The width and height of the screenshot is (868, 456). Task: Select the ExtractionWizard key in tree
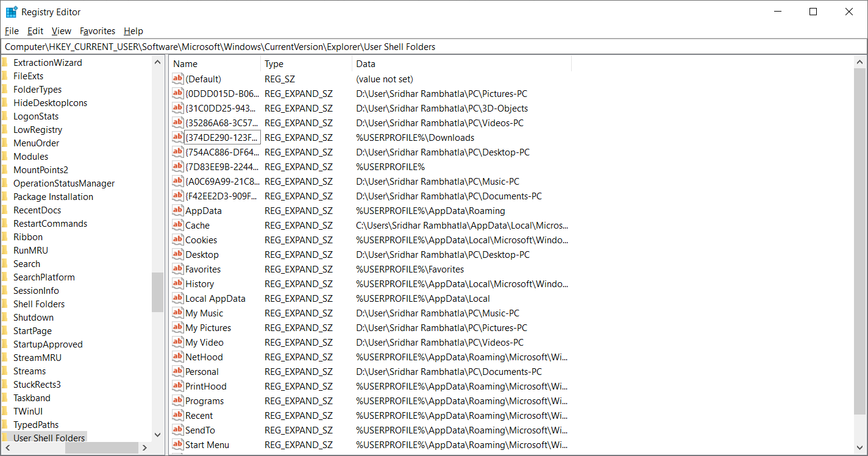click(x=48, y=63)
